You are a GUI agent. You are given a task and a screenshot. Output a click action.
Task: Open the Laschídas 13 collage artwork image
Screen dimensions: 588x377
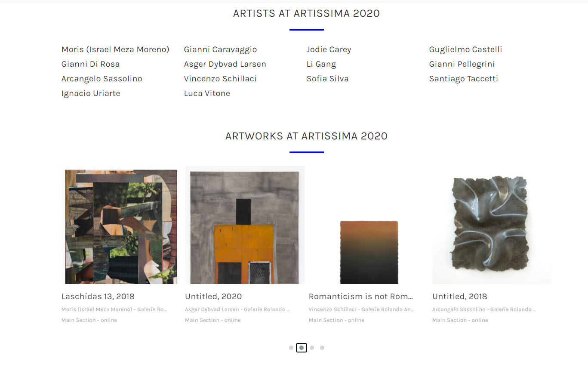tap(121, 226)
